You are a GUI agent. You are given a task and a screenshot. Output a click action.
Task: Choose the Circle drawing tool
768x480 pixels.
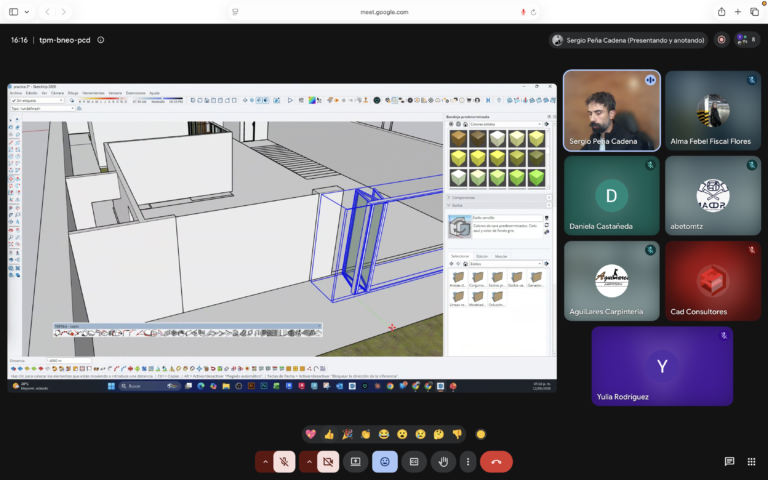click(11, 156)
